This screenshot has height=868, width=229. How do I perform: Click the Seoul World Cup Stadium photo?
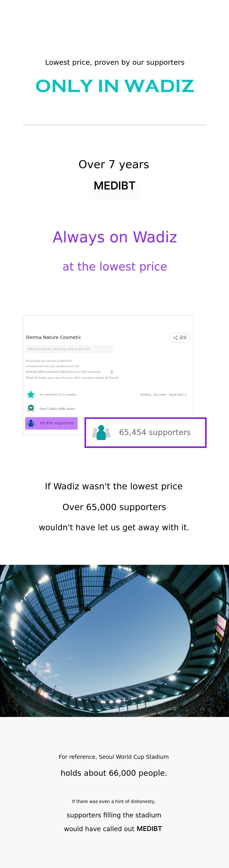pos(115,640)
